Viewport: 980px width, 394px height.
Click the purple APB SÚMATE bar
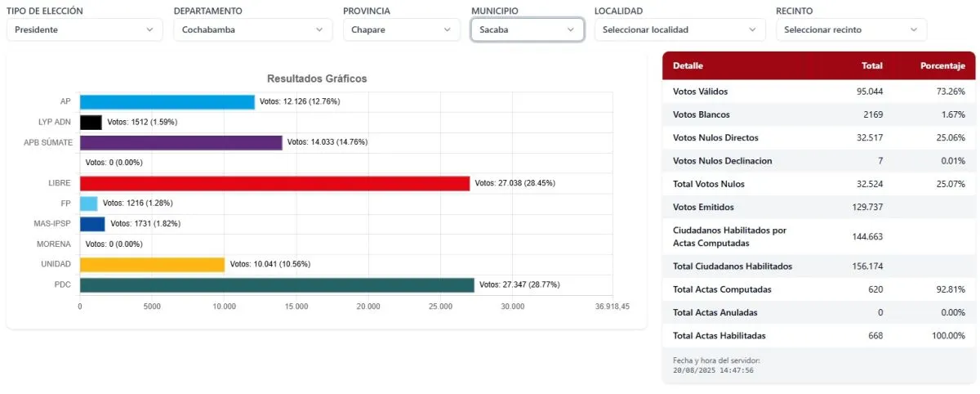180,142
